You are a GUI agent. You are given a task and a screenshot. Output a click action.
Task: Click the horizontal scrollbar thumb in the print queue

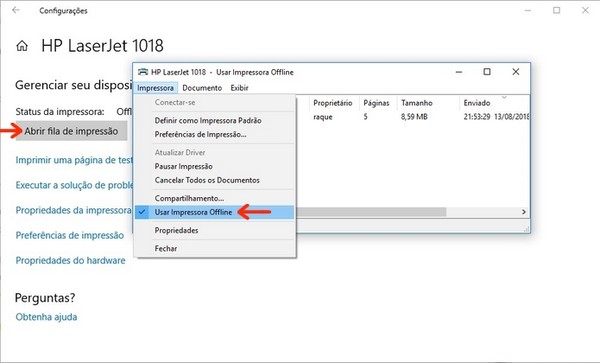point(371,212)
